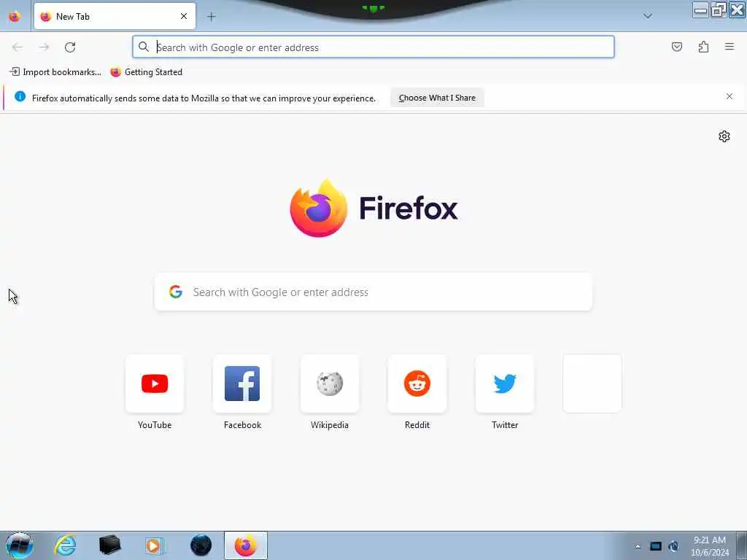Open the Firefox View pinned icon
The image size is (747, 560).
coord(15,16)
